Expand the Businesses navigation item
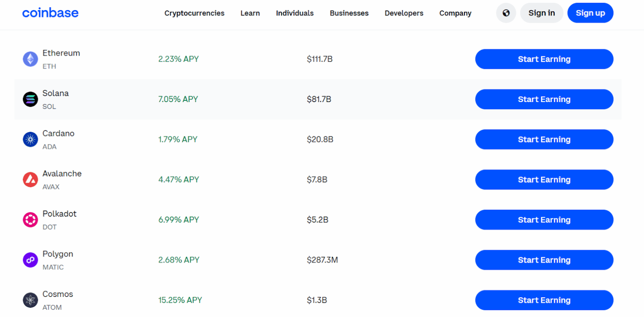644x317 pixels. (349, 13)
